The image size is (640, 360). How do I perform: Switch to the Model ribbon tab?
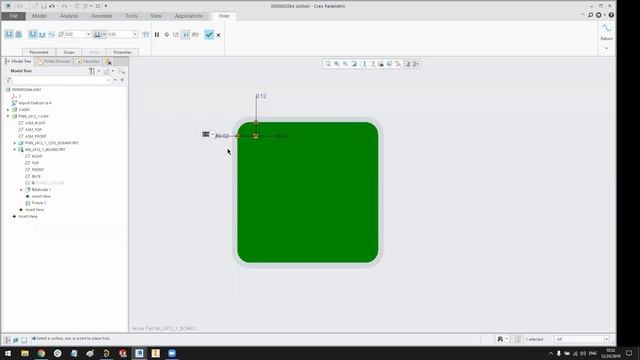click(39, 16)
